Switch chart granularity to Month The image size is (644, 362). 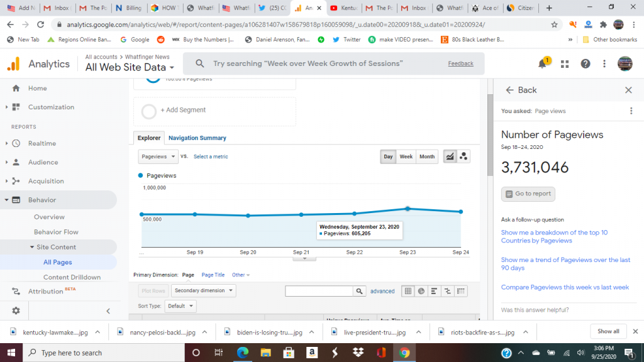coord(427,156)
